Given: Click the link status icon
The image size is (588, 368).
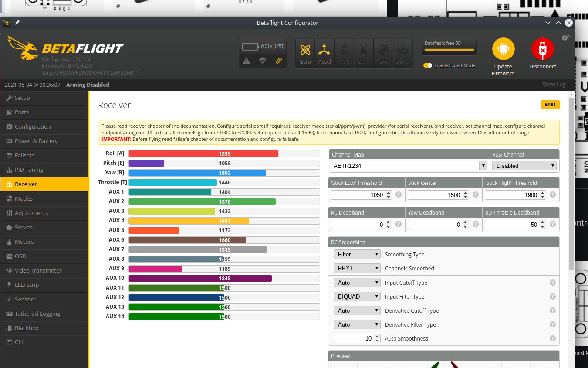Looking at the screenshot, I should pos(279,61).
